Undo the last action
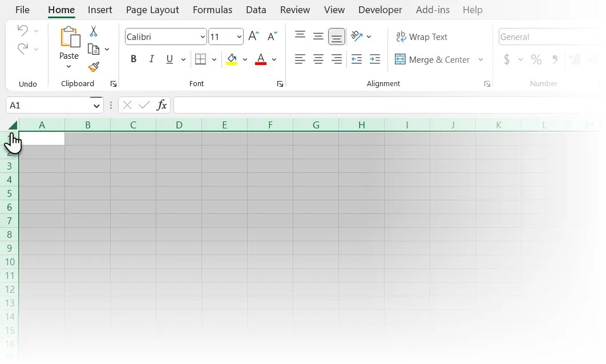Screen dimensions: 606x364 22,30
